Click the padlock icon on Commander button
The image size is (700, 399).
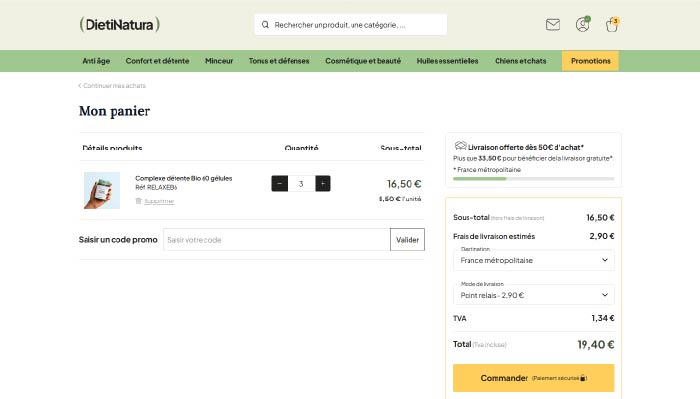(x=582, y=378)
